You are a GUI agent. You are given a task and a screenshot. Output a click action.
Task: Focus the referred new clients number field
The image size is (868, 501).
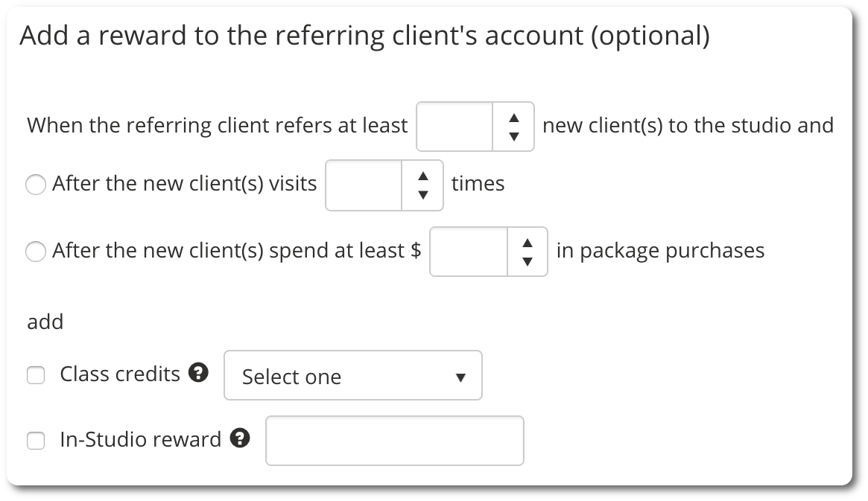454,127
